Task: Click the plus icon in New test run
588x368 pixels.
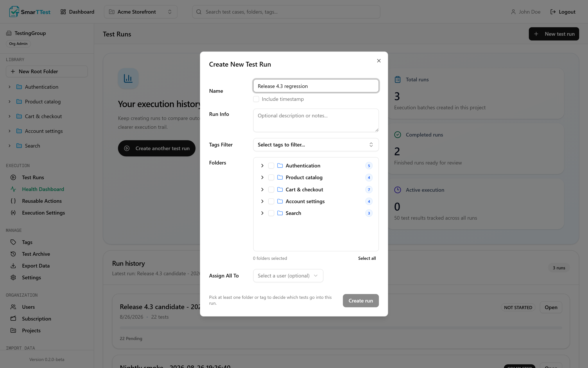Action: tap(536, 34)
